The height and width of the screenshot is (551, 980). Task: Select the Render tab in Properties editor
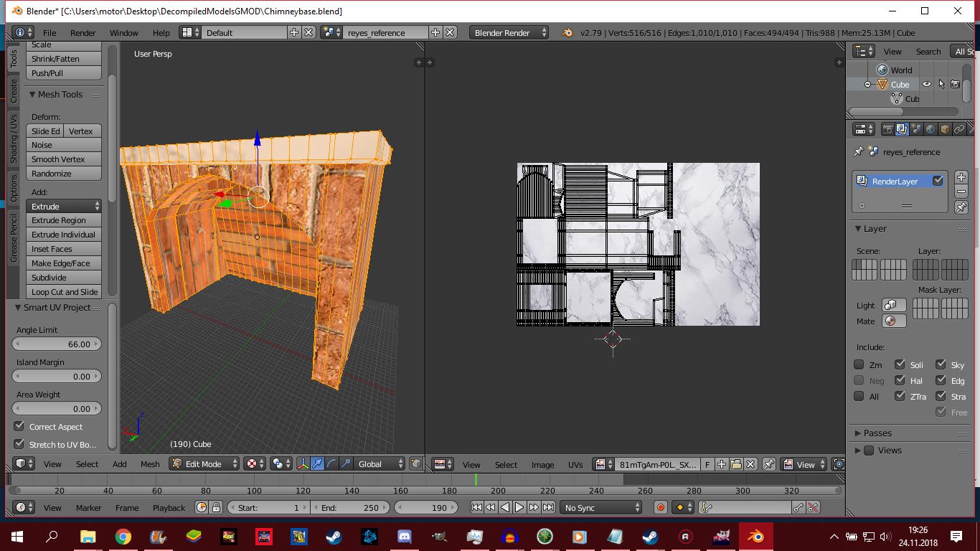[x=888, y=128]
